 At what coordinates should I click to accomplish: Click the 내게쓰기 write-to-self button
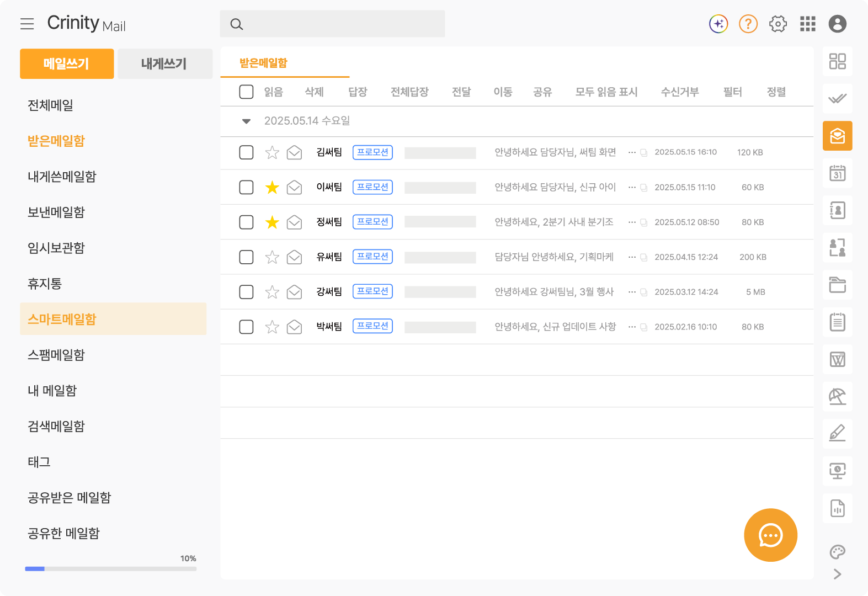point(164,63)
